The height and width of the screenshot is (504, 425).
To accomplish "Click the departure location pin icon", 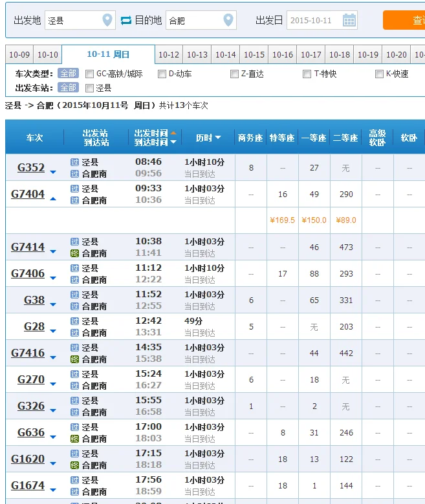I will pos(107,20).
